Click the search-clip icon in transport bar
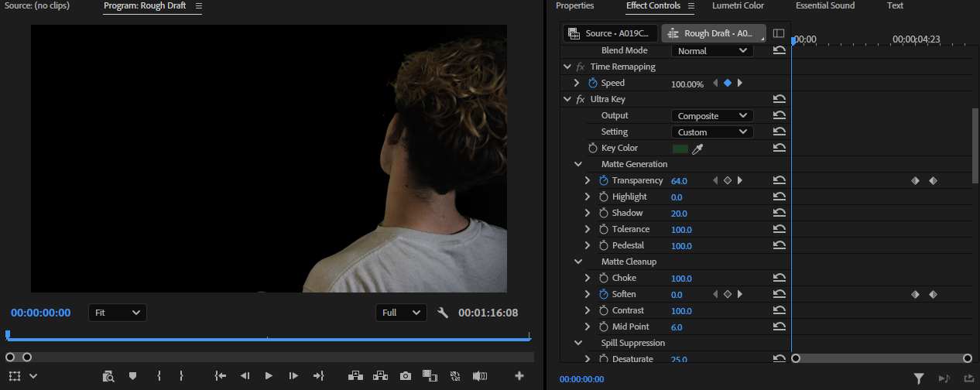The width and height of the screenshot is (980, 390). coord(108,376)
